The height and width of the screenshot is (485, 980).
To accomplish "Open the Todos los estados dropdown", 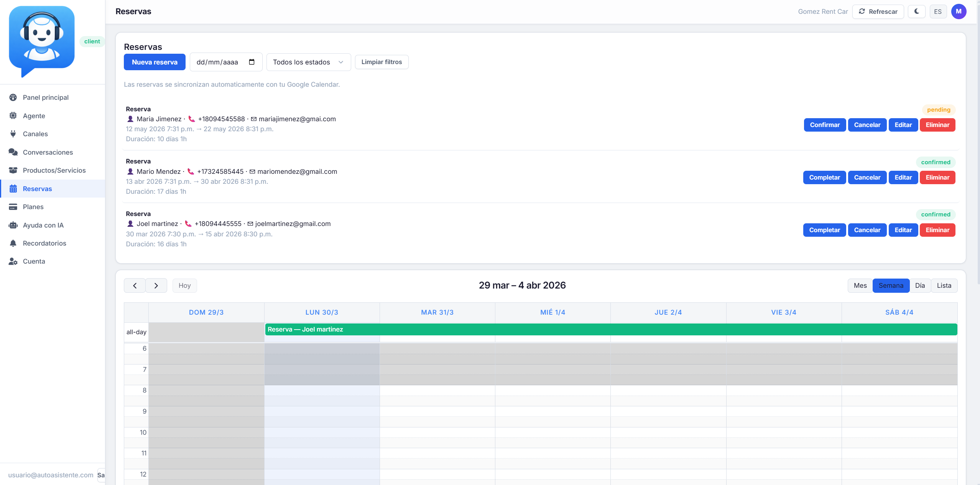I will pyautogui.click(x=307, y=62).
